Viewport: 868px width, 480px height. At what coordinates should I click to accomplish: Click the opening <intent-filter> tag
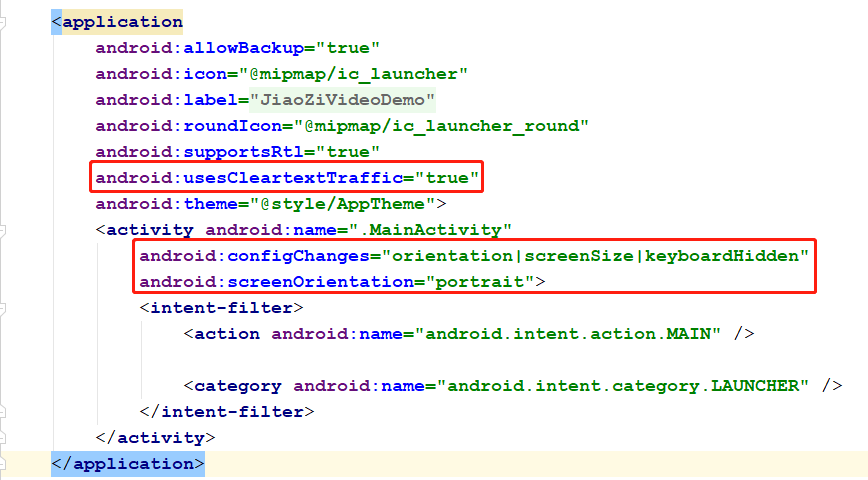pyautogui.click(x=221, y=308)
